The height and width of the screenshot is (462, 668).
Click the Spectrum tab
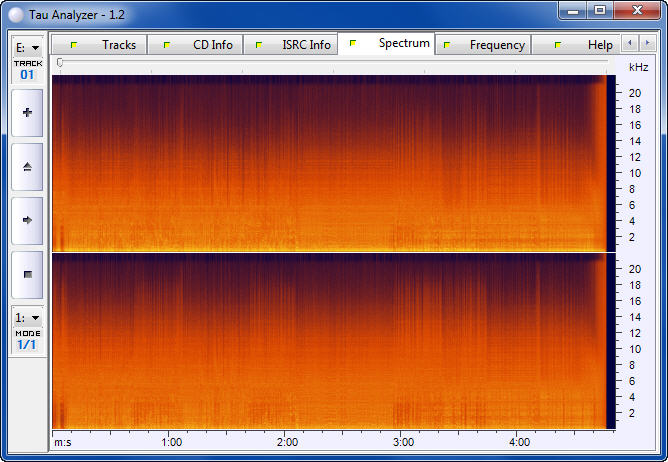click(x=391, y=44)
